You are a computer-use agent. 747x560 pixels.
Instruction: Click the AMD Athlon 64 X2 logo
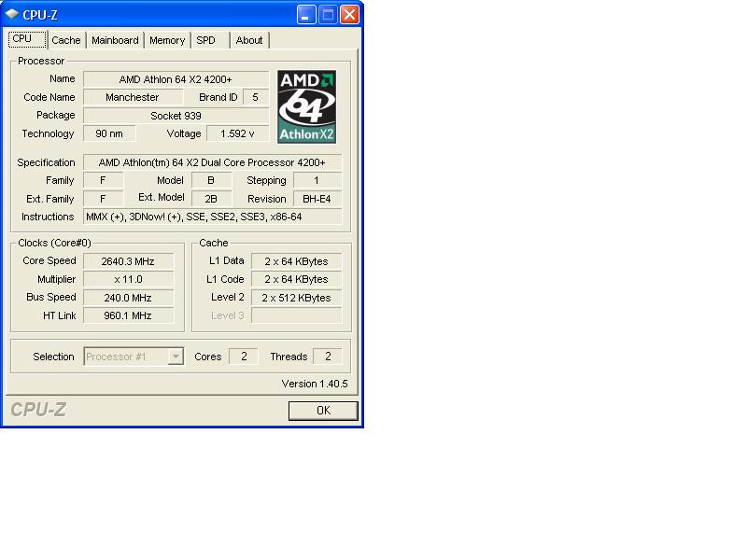pos(307,106)
